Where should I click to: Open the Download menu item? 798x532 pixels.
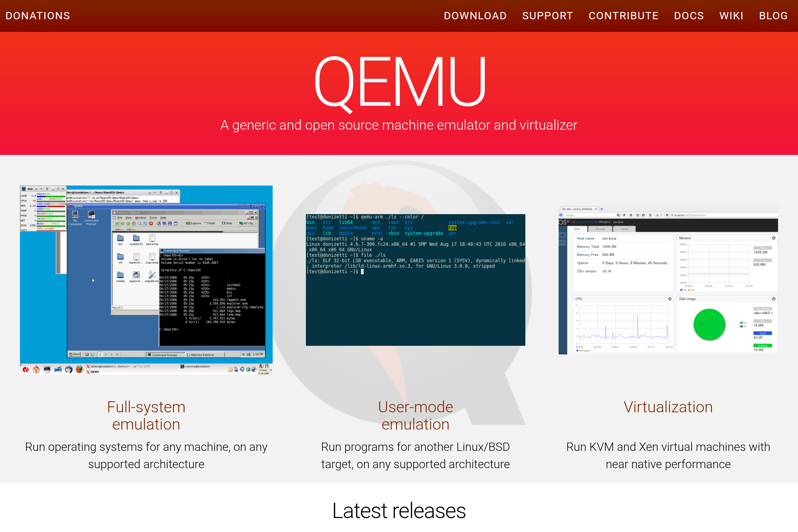click(475, 16)
